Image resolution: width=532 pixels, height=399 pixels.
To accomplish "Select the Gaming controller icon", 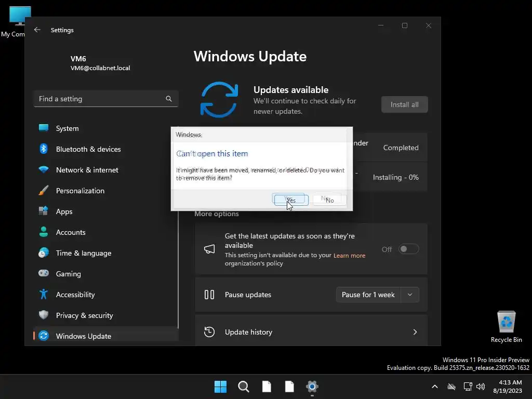I will pyautogui.click(x=44, y=273).
